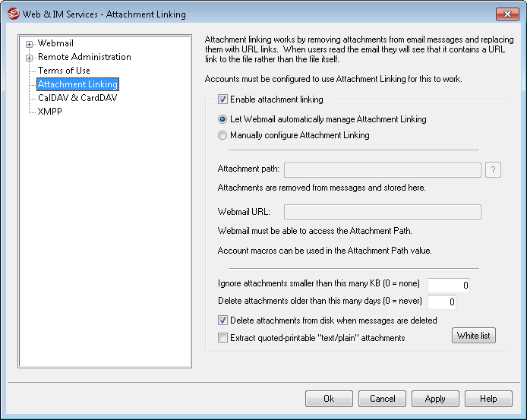Select Terms of Use in tree

(x=64, y=71)
